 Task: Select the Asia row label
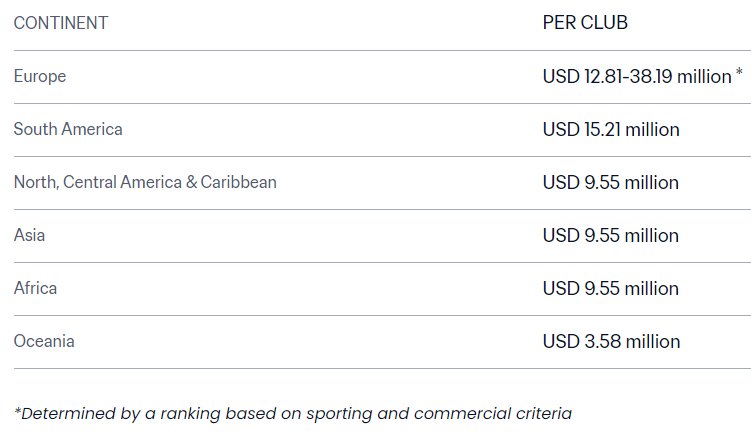(x=29, y=235)
